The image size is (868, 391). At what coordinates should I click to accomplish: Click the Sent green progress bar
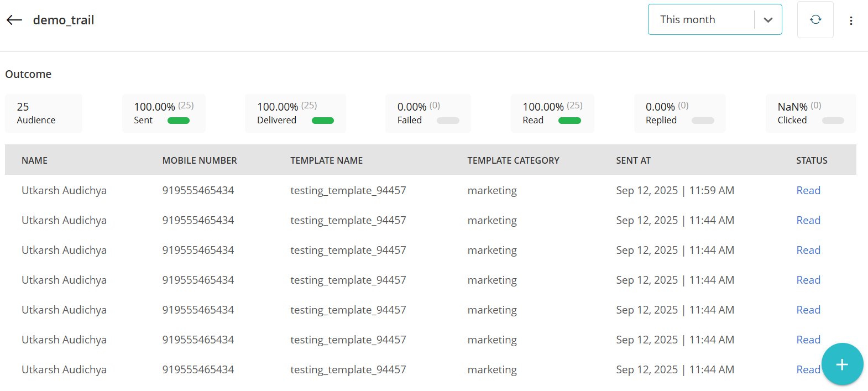click(178, 121)
